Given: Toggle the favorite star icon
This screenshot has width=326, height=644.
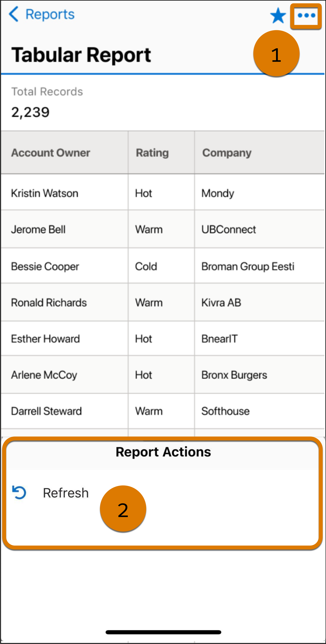Looking at the screenshot, I should [x=278, y=15].
